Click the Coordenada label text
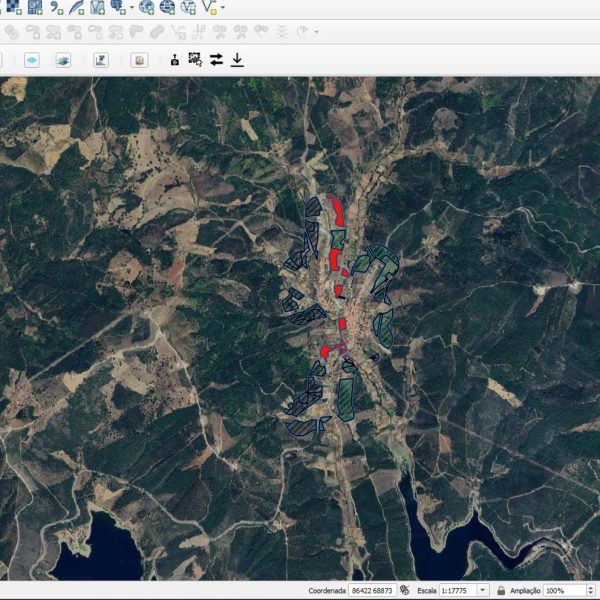Image resolution: width=600 pixels, height=600 pixels. (327, 591)
